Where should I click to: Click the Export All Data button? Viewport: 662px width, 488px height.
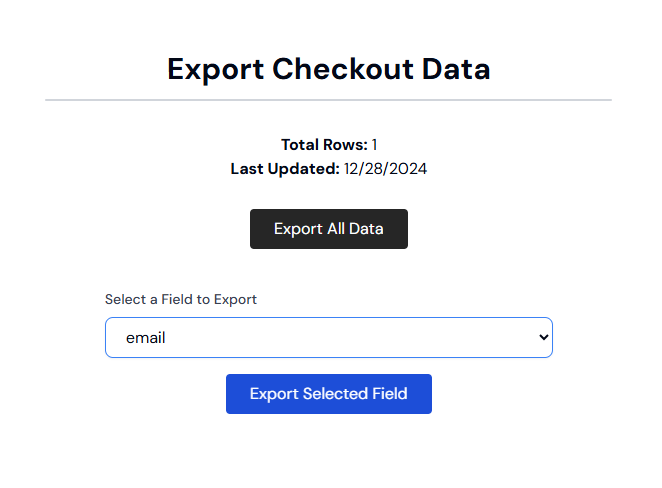[328, 229]
